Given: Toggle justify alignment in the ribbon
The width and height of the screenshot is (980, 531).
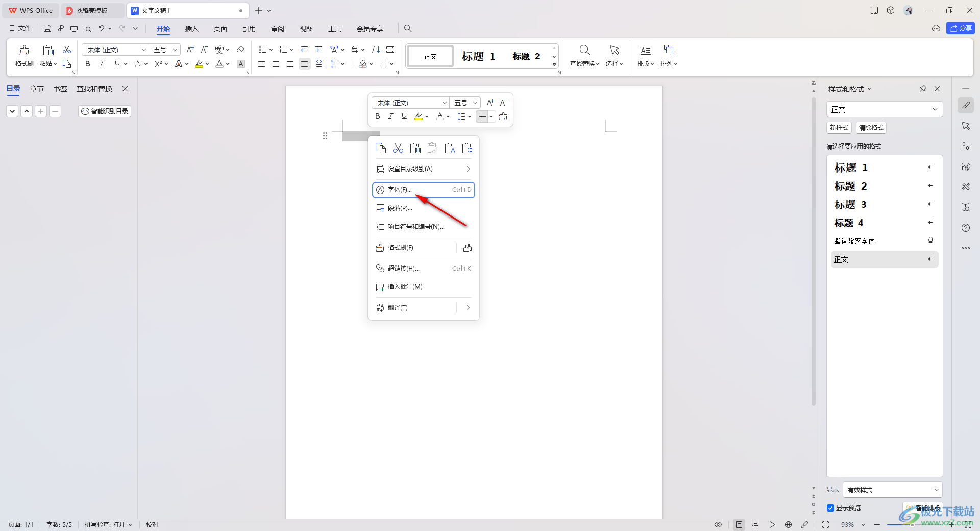Looking at the screenshot, I should coord(304,64).
